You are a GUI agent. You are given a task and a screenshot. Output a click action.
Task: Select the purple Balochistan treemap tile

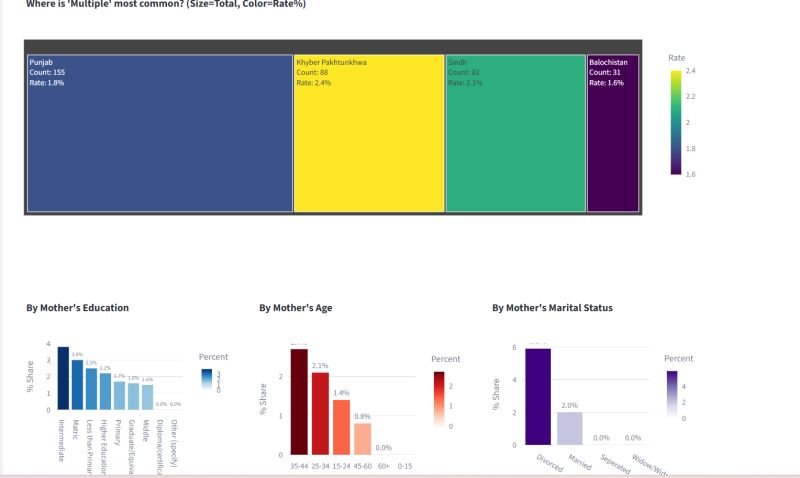coord(612,133)
